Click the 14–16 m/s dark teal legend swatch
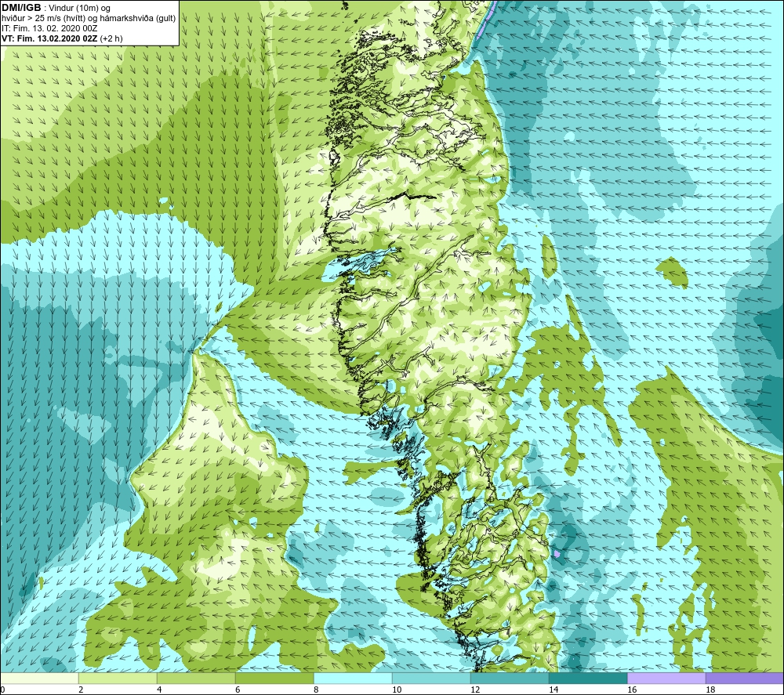 588,678
